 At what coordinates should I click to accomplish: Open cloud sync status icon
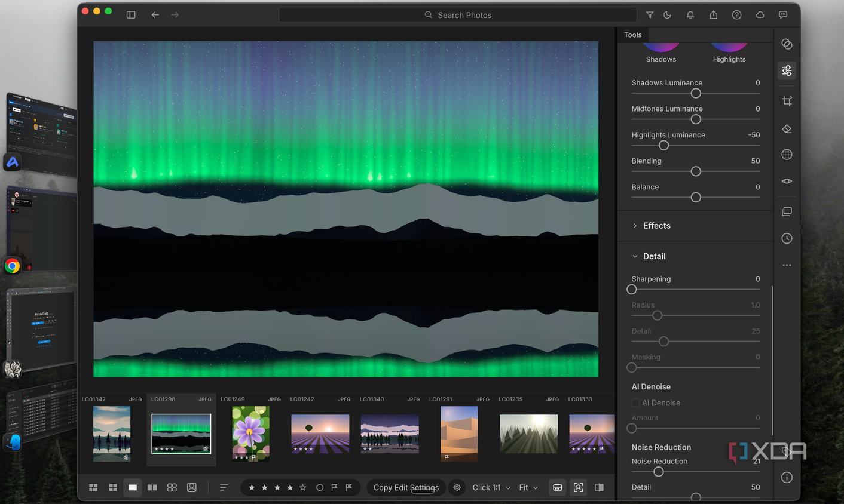[760, 15]
